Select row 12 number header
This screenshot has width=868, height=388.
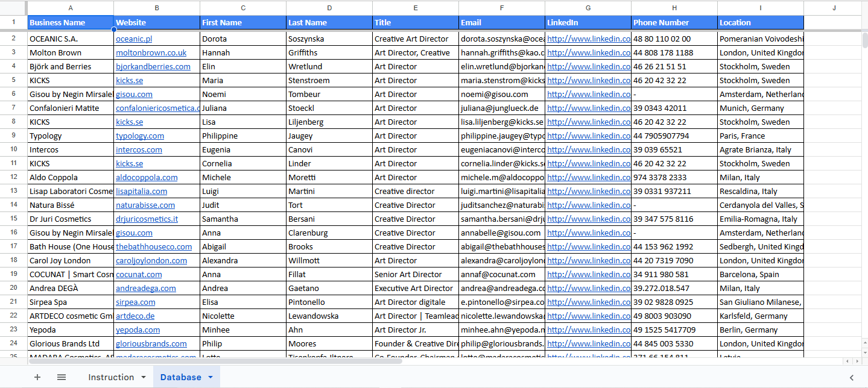(x=13, y=177)
